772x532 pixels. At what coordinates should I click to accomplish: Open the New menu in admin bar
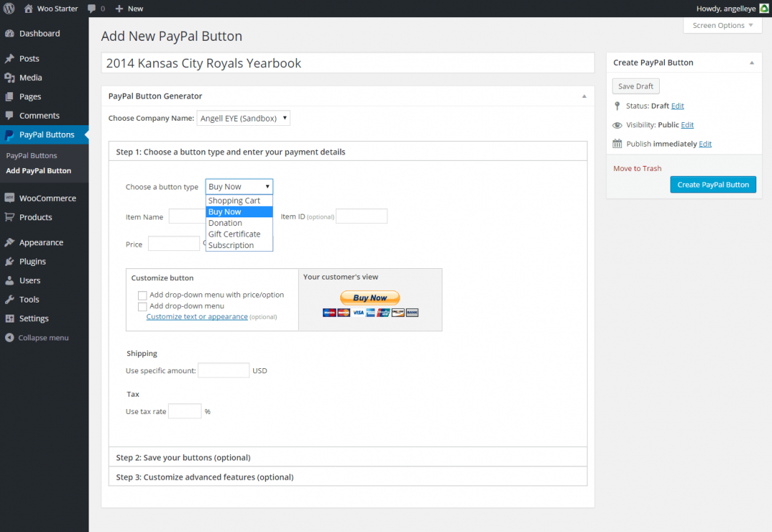click(129, 8)
